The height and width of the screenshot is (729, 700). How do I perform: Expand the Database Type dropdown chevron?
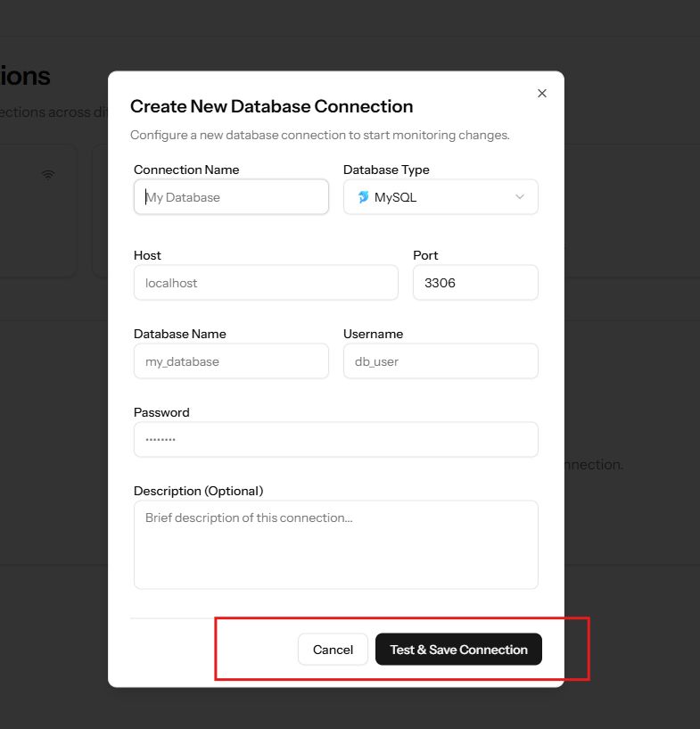pos(520,197)
